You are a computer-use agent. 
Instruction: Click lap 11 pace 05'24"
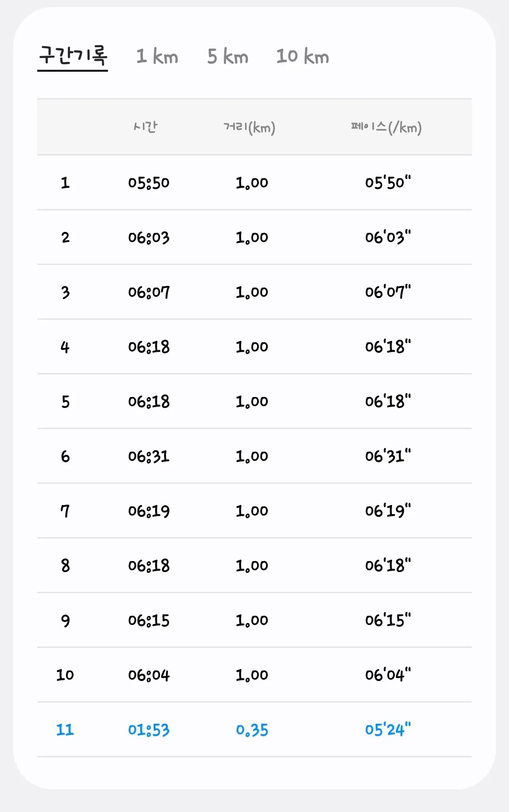click(388, 729)
